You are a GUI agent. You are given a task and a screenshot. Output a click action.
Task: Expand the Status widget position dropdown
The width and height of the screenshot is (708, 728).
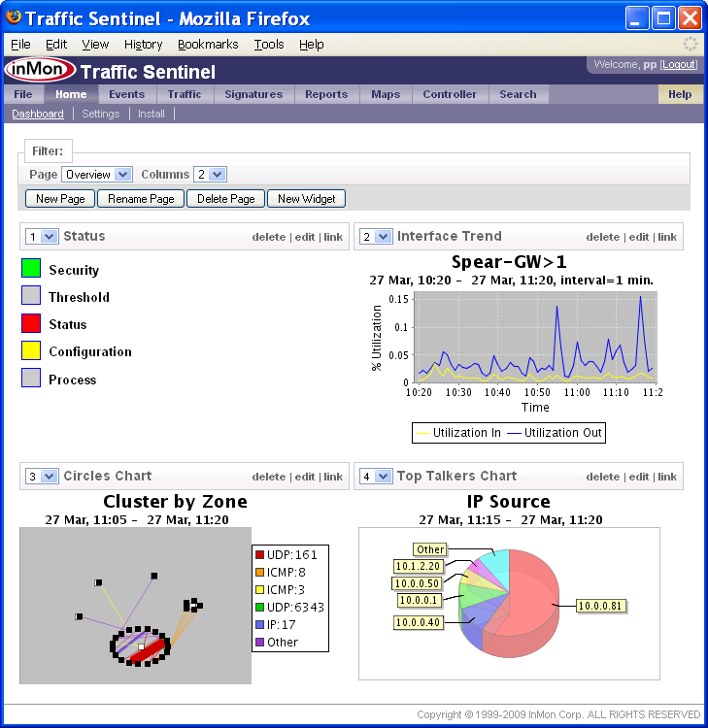point(43,237)
